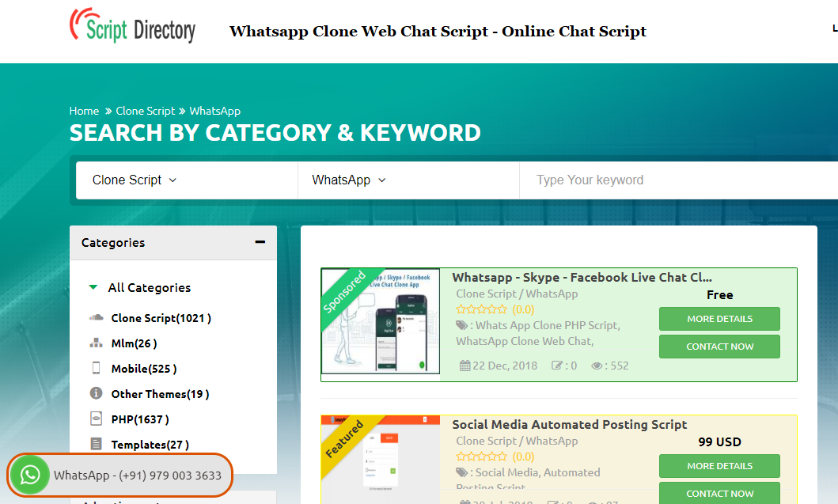
Task: Open the PHP category icon
Action: click(x=96, y=419)
